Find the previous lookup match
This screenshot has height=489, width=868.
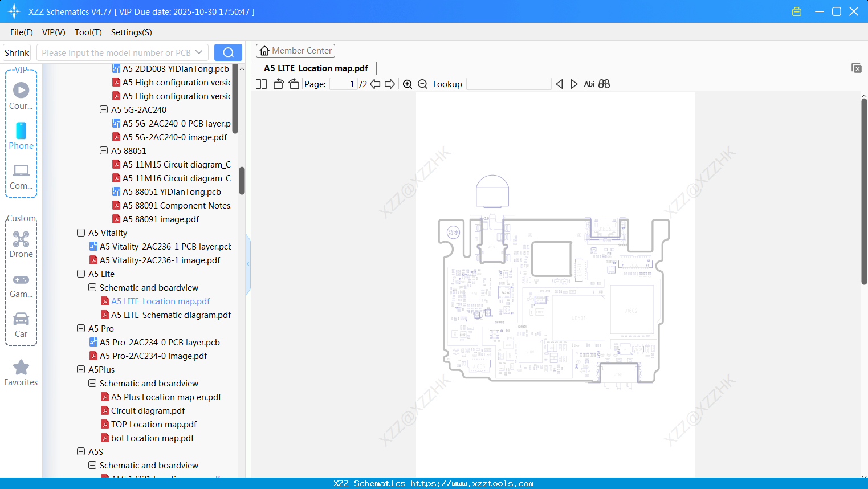tap(559, 84)
